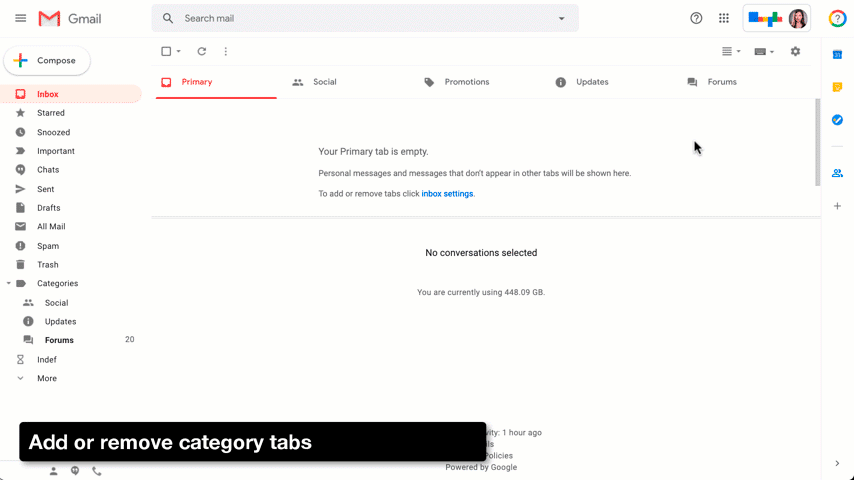Click the Starred star icon

(x=20, y=113)
